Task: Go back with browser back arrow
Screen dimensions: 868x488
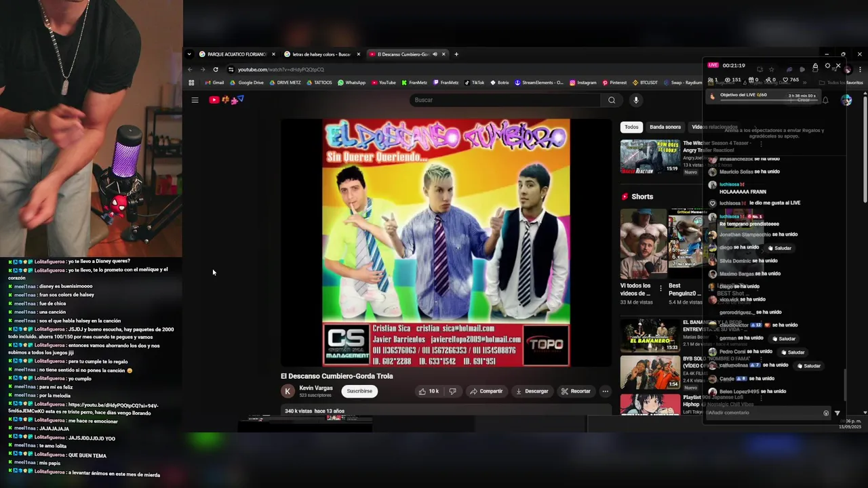Action: [x=190, y=69]
